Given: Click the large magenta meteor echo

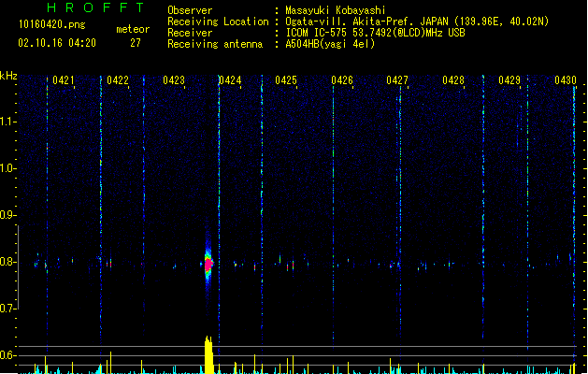Looking at the screenshot, I should tap(208, 264).
